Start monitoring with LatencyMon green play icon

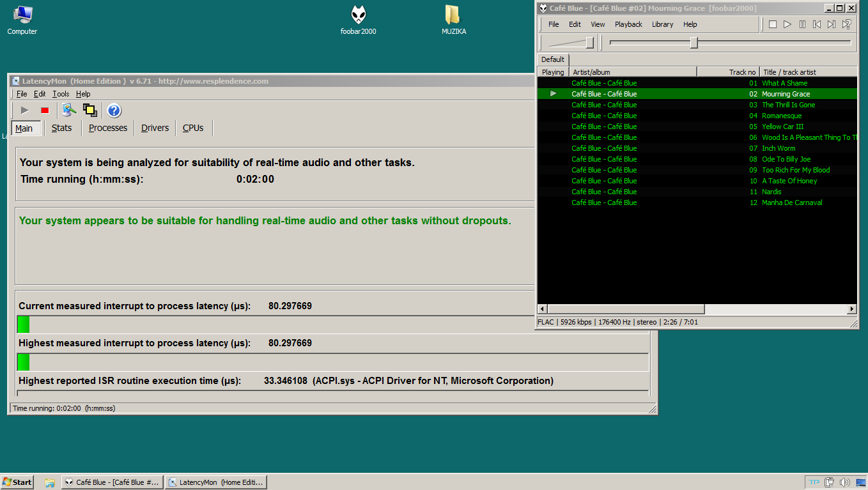(25, 111)
